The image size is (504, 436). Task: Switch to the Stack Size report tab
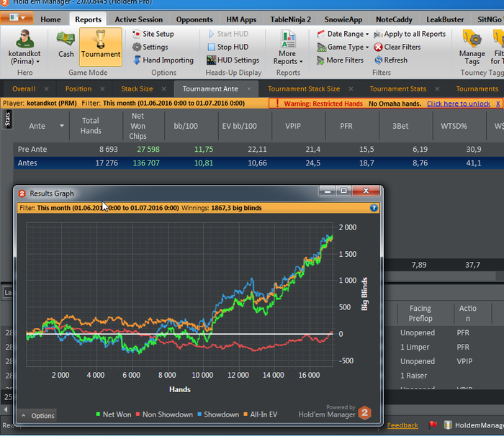(137, 89)
